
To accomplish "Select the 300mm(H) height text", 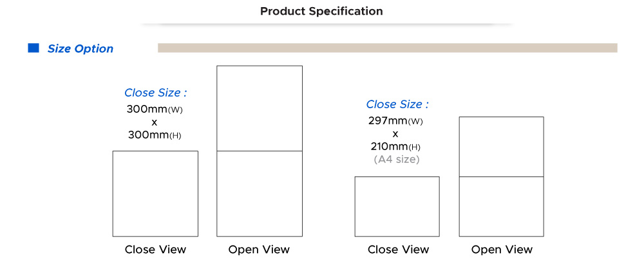I will (155, 135).
